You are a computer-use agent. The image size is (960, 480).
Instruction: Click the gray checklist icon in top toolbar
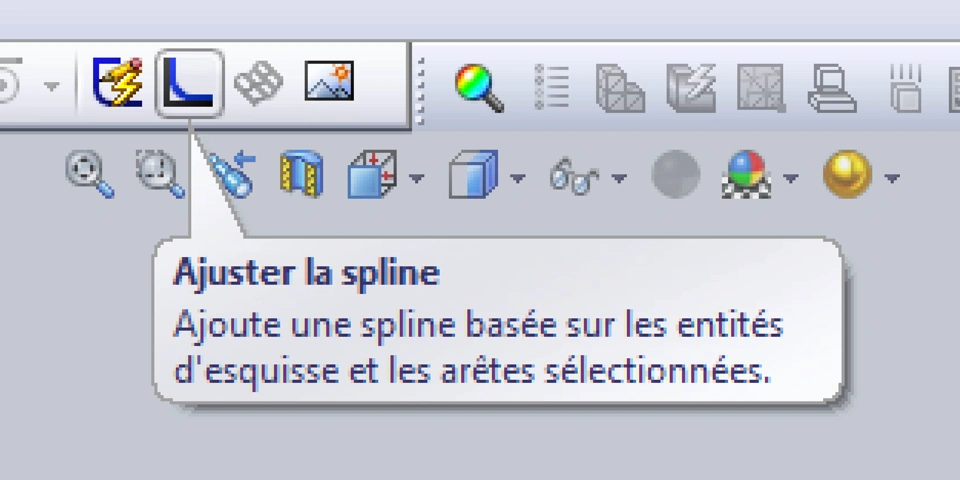[551, 87]
